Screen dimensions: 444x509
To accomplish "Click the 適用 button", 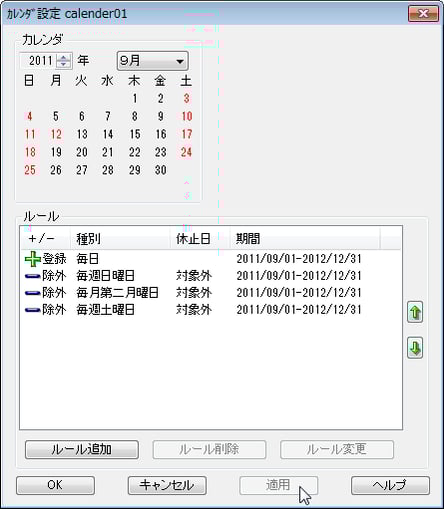I will click(279, 485).
